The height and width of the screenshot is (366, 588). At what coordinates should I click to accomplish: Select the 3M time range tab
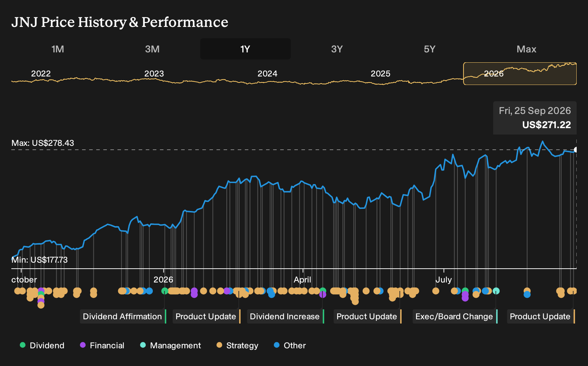152,49
